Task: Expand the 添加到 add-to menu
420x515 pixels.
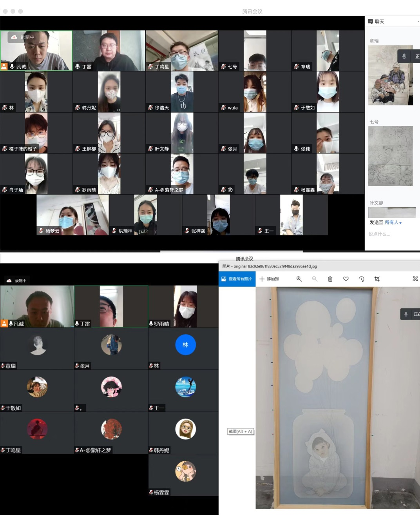Action: click(x=269, y=279)
